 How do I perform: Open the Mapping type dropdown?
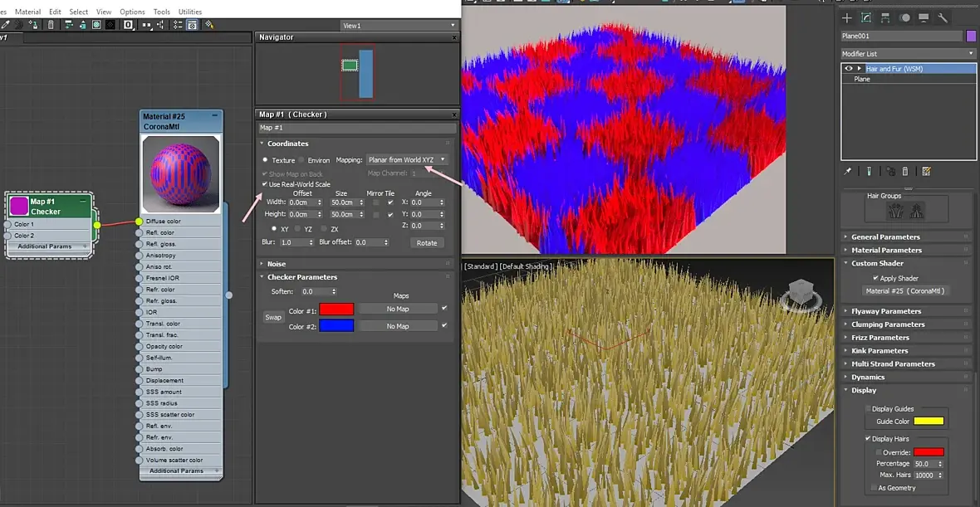tap(407, 159)
